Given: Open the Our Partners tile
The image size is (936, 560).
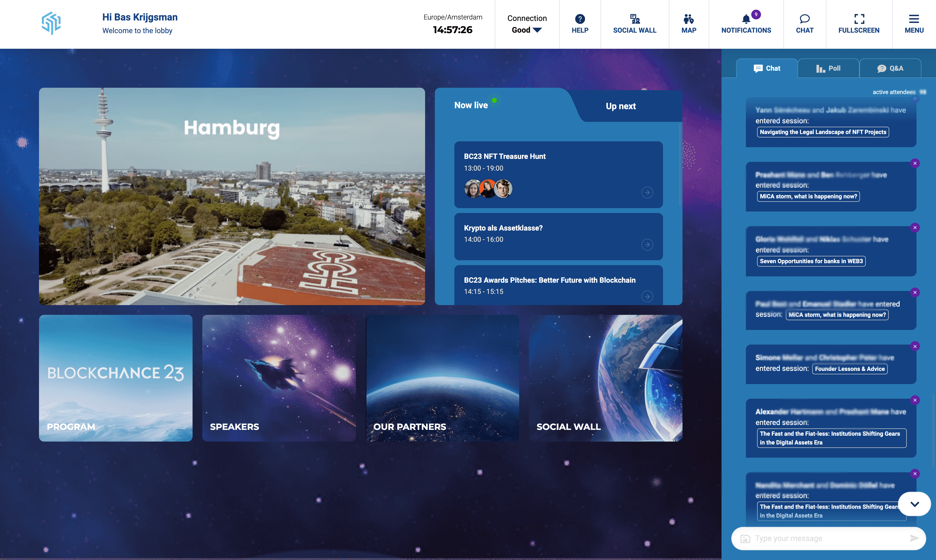Looking at the screenshot, I should (x=442, y=378).
